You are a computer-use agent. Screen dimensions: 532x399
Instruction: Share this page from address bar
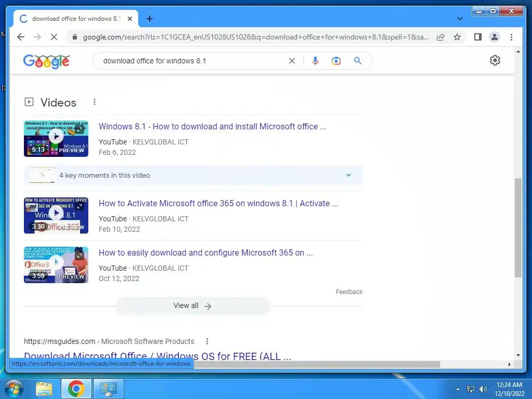pos(441,37)
